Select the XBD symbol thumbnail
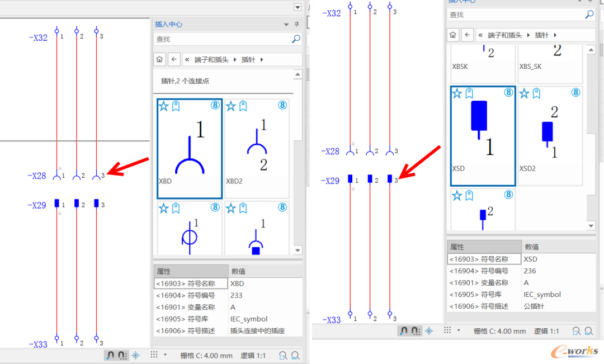This screenshot has width=604, height=364. pyautogui.click(x=190, y=149)
